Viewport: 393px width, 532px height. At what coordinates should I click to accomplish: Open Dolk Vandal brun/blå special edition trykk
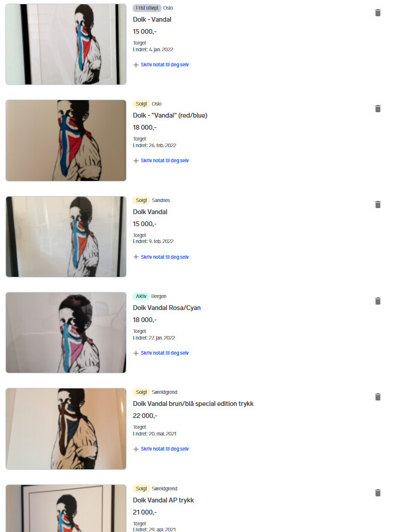(193, 404)
